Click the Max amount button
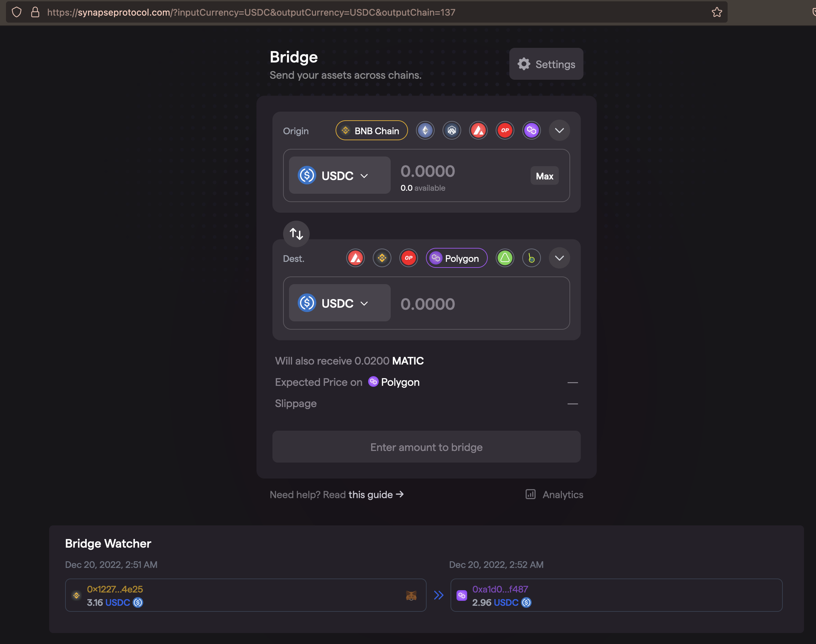The height and width of the screenshot is (644, 816). coord(545,176)
